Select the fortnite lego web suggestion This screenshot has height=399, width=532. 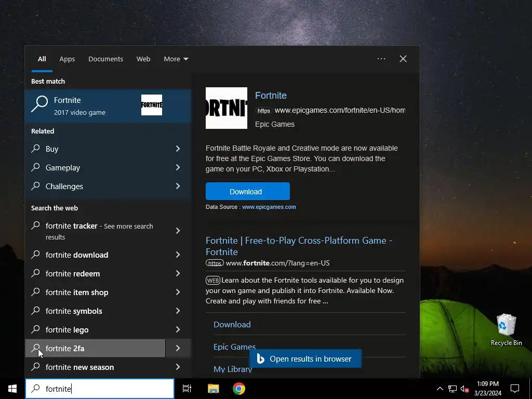pyautogui.click(x=95, y=329)
